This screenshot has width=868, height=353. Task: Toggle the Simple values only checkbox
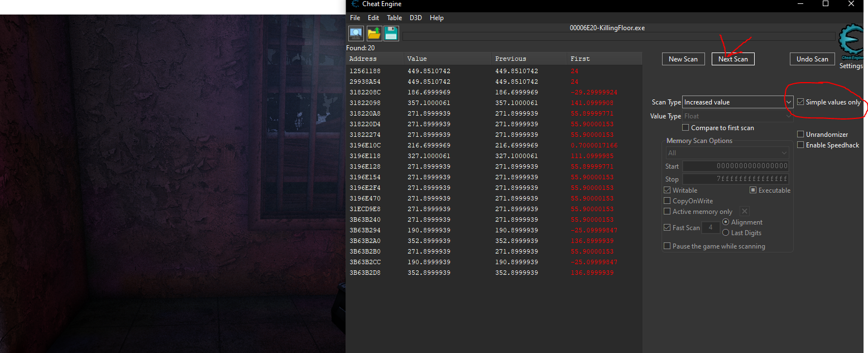[x=801, y=102]
